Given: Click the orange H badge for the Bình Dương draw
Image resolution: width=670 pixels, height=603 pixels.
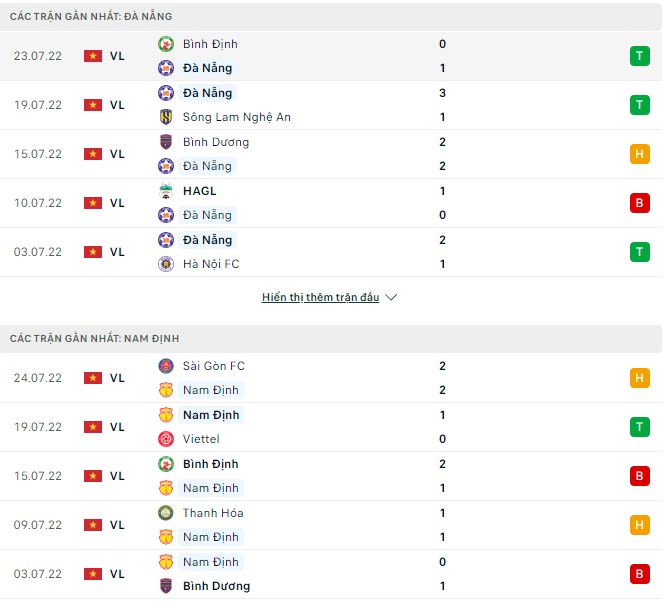Looking at the screenshot, I should (639, 154).
